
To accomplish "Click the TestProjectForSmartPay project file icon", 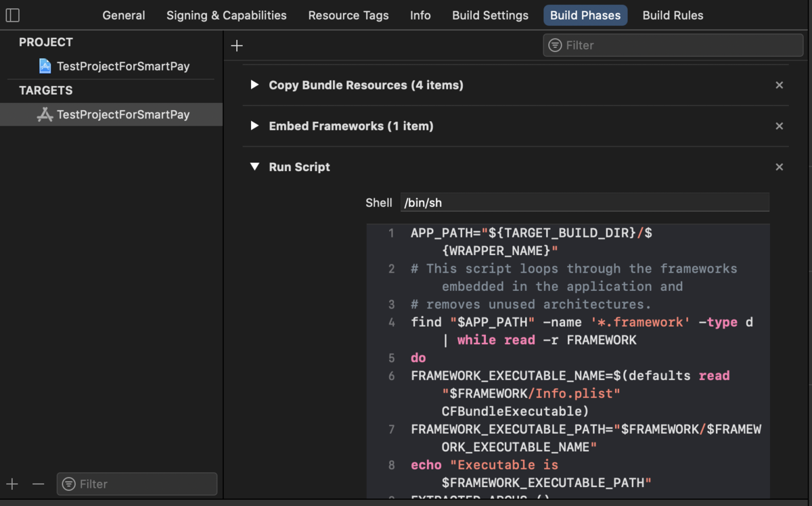I will [45, 66].
